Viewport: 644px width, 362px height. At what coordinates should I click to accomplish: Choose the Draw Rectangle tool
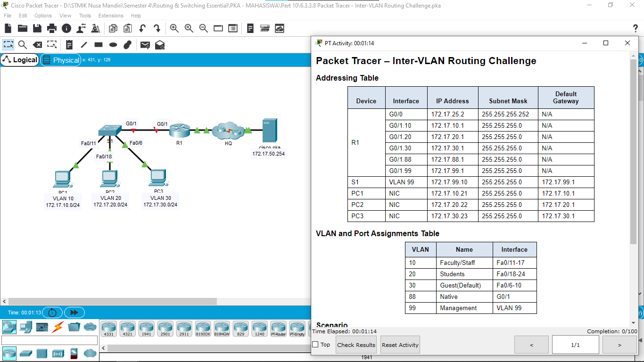99,45
